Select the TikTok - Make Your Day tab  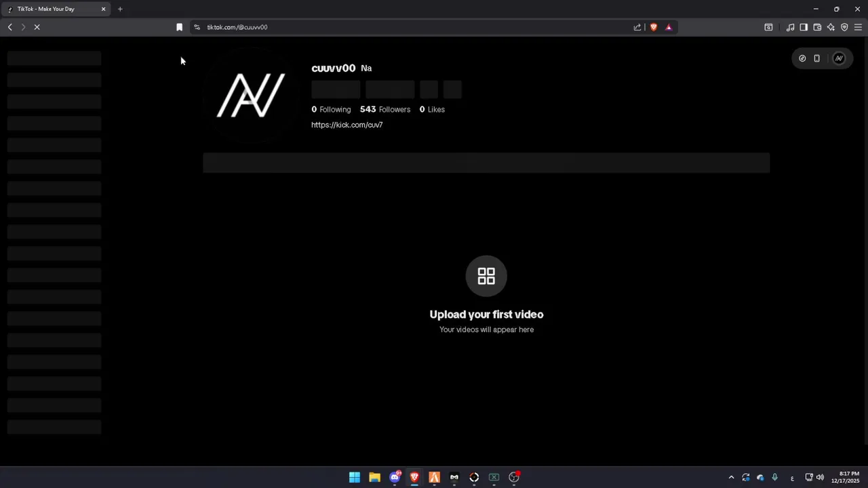57,9
